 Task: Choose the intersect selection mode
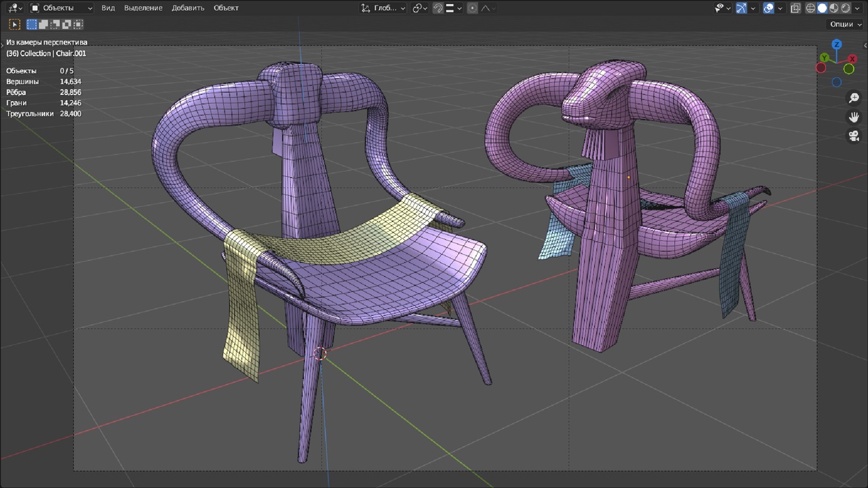point(78,24)
